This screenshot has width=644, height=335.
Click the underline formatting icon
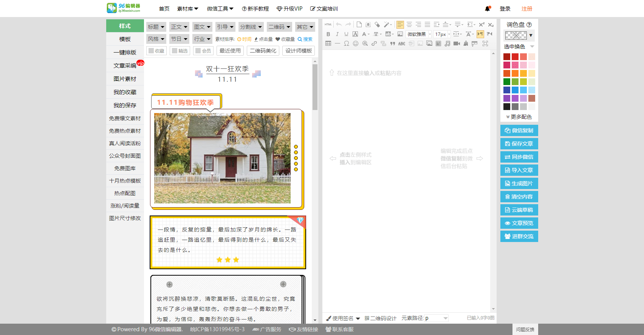coord(346,34)
